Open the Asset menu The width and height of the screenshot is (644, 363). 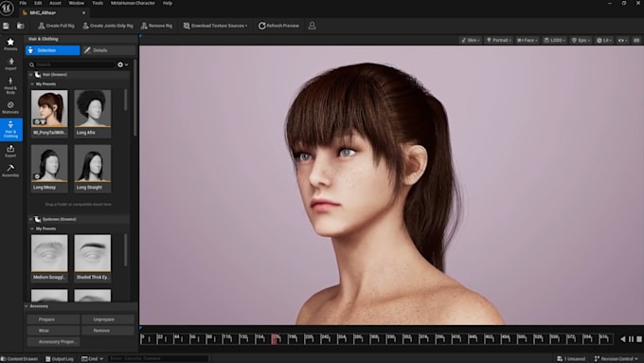tap(56, 3)
